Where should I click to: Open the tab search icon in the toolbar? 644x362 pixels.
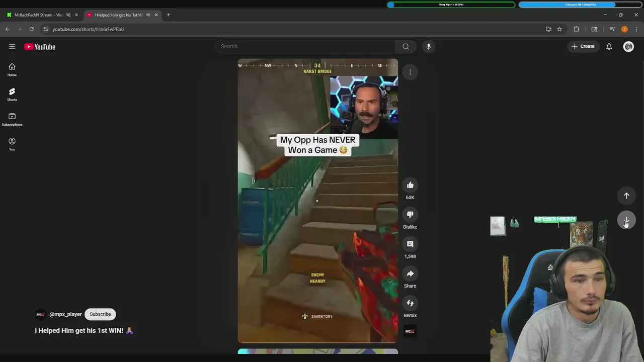coord(594,29)
